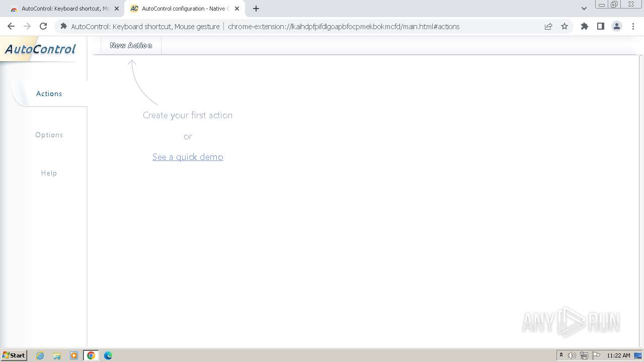Switch to the first AutoControl Keyboard shortcut tab
Image resolution: width=644 pixels, height=362 pixels.
(64, 9)
